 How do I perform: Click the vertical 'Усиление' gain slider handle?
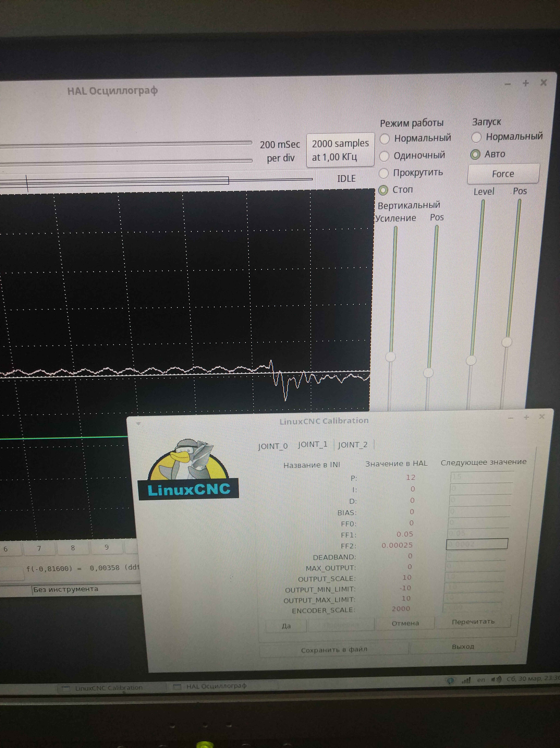tap(391, 357)
